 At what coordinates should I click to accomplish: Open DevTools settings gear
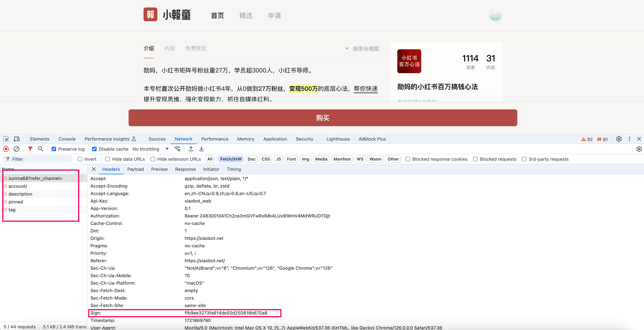pos(619,139)
